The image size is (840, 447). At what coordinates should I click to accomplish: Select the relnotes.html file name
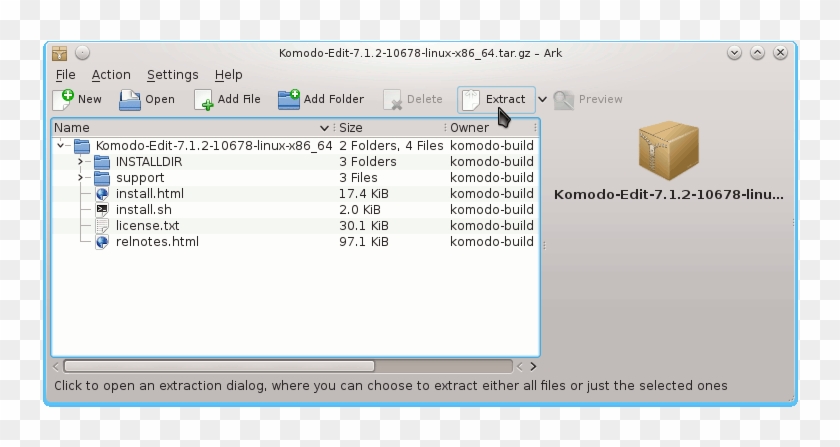tap(157, 242)
